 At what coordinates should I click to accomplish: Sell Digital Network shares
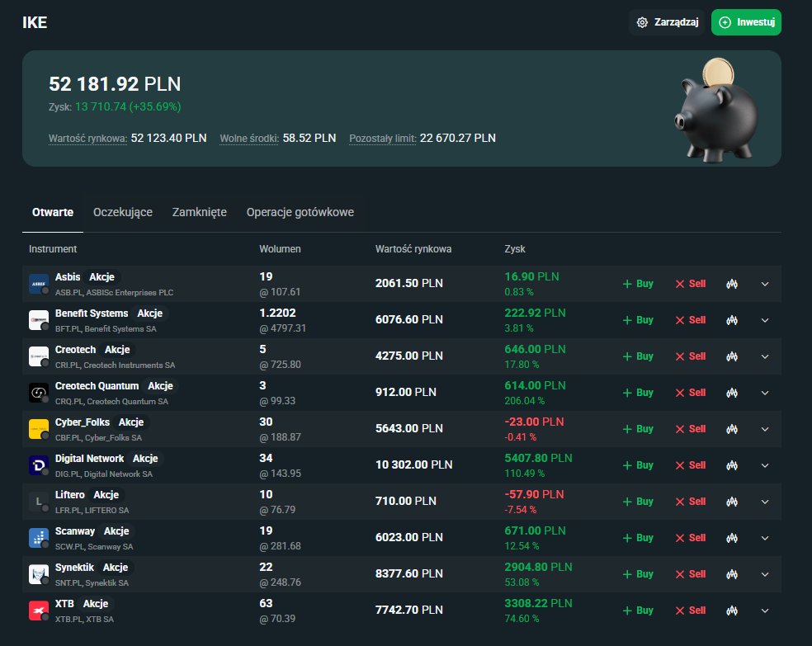(691, 464)
